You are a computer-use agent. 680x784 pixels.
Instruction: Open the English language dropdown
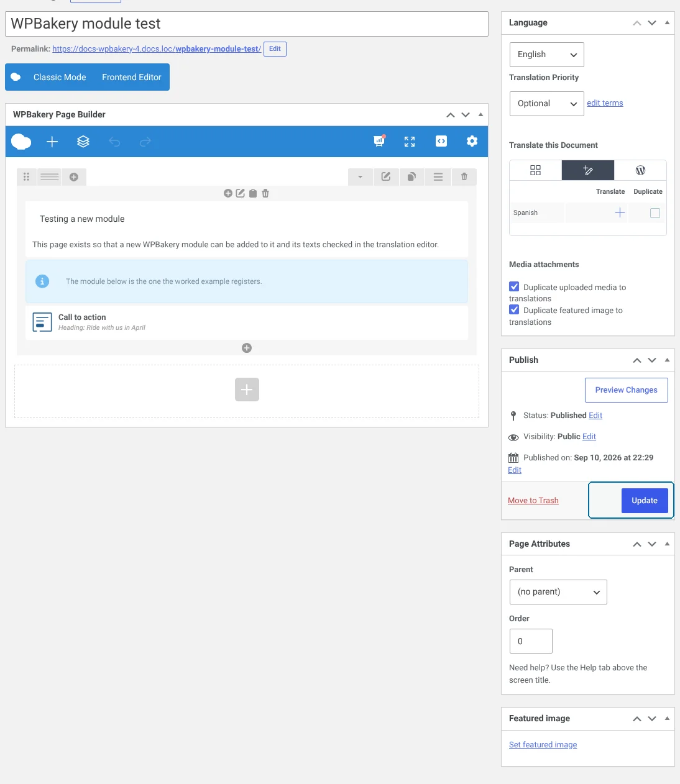[547, 55]
